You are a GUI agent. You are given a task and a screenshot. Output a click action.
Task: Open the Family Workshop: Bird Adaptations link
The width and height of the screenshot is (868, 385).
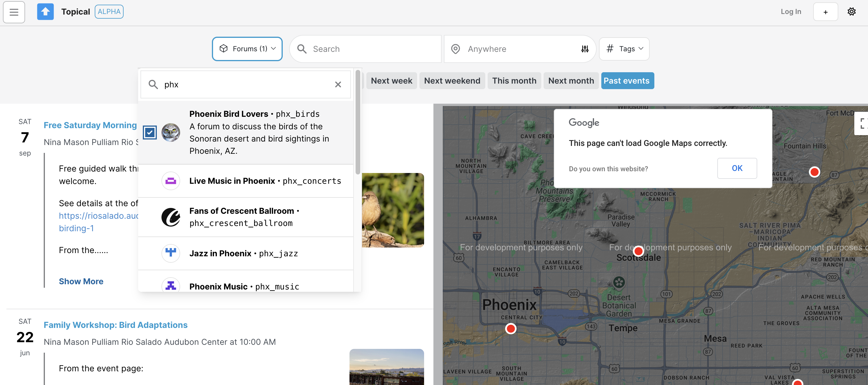pyautogui.click(x=116, y=325)
